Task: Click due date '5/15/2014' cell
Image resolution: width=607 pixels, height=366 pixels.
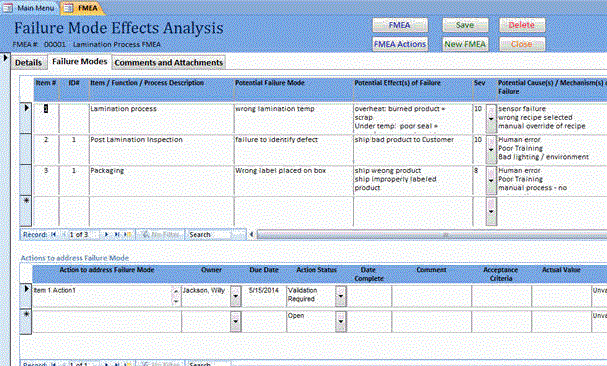Action: point(264,296)
